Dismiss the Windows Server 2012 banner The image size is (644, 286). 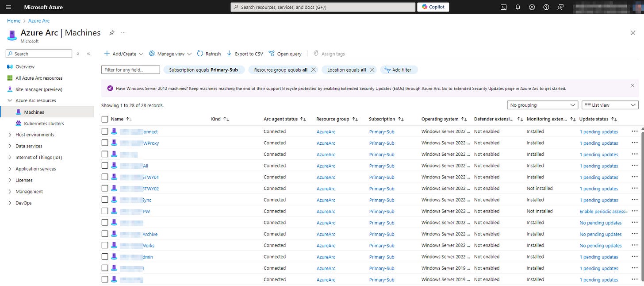pyautogui.click(x=632, y=85)
